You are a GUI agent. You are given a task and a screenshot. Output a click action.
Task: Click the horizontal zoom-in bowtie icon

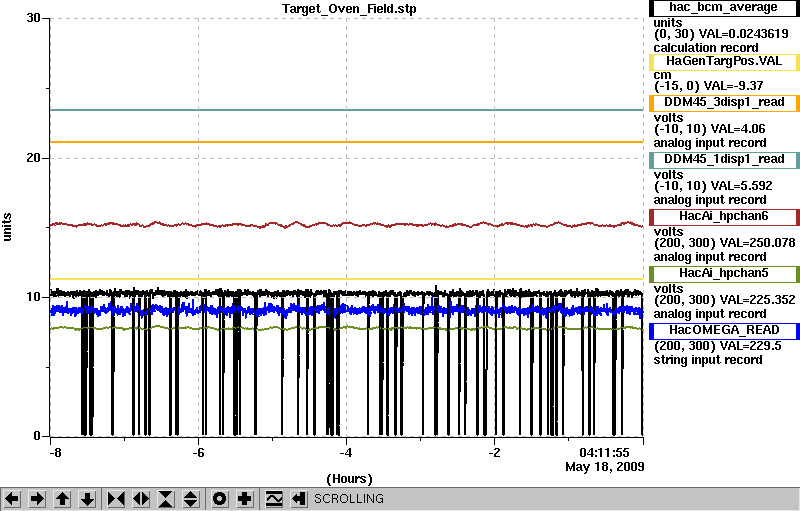pyautogui.click(x=116, y=498)
